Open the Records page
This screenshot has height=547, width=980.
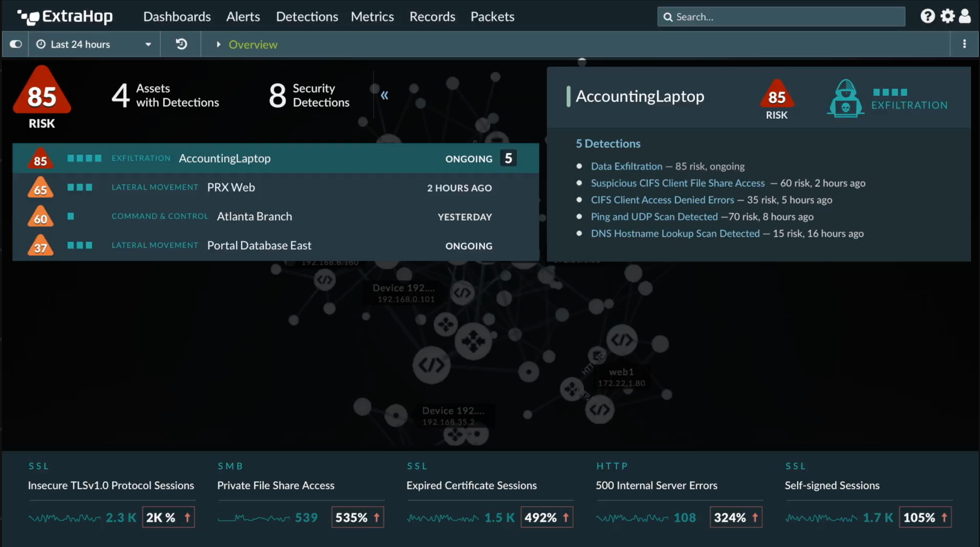[432, 17]
